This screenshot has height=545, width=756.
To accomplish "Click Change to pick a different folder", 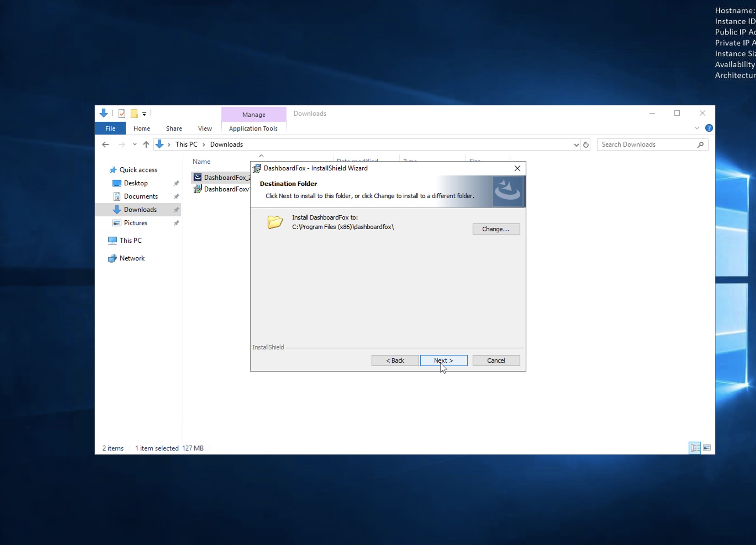I will point(496,229).
